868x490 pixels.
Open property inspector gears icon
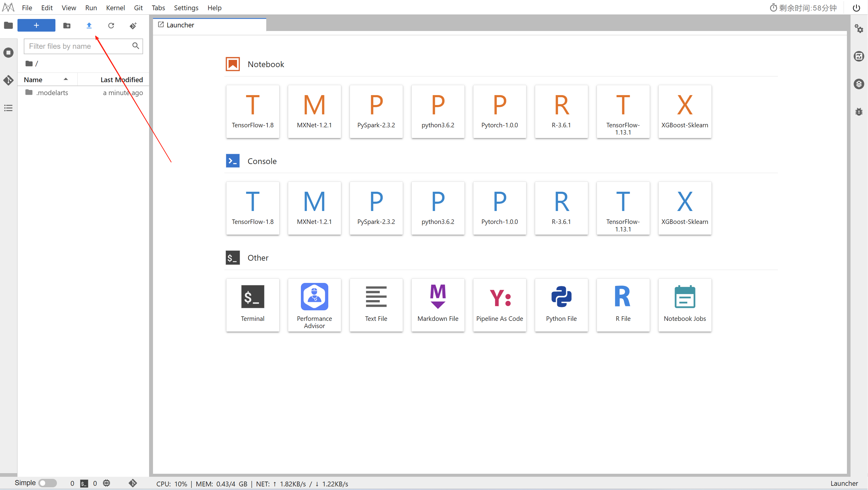pos(859,29)
